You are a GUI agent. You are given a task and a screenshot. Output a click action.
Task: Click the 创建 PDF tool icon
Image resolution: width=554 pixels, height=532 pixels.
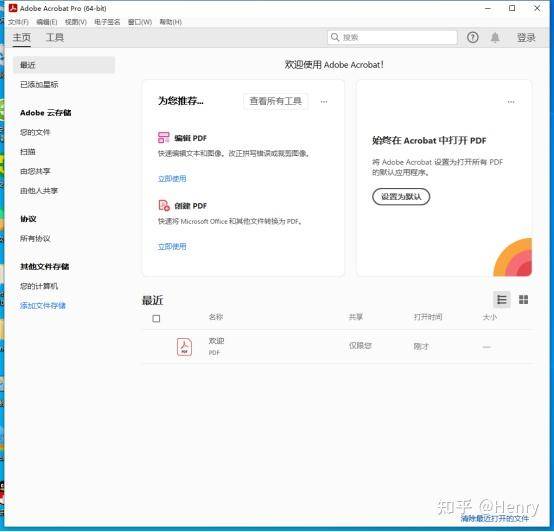coord(164,205)
